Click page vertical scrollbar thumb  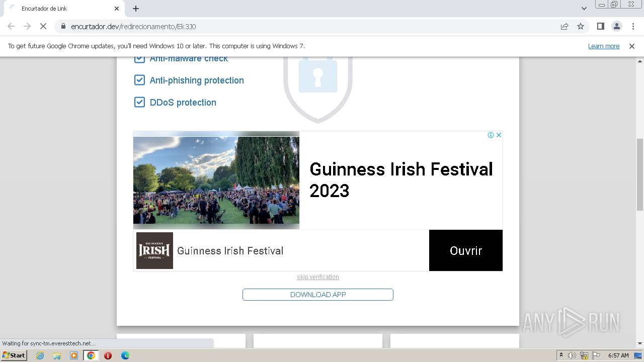(640, 174)
